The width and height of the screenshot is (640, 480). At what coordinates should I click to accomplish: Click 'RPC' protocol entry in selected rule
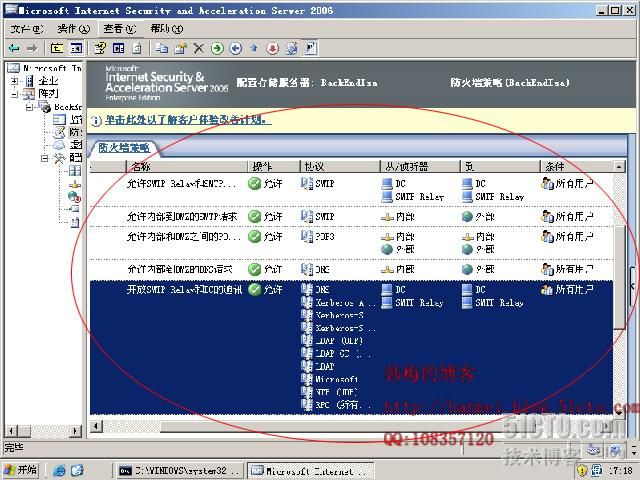click(x=343, y=404)
